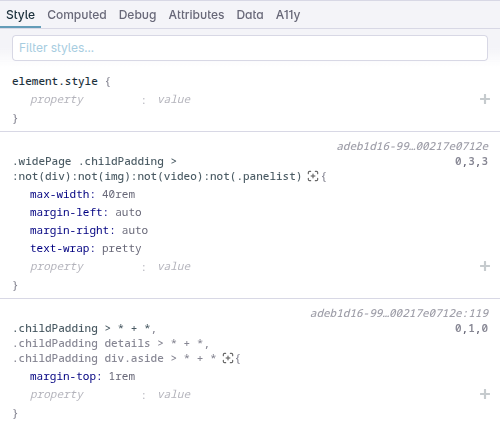Viewport: 500px width, 426px height.
Task: Edit the max-width property name
Action: pos(59,194)
